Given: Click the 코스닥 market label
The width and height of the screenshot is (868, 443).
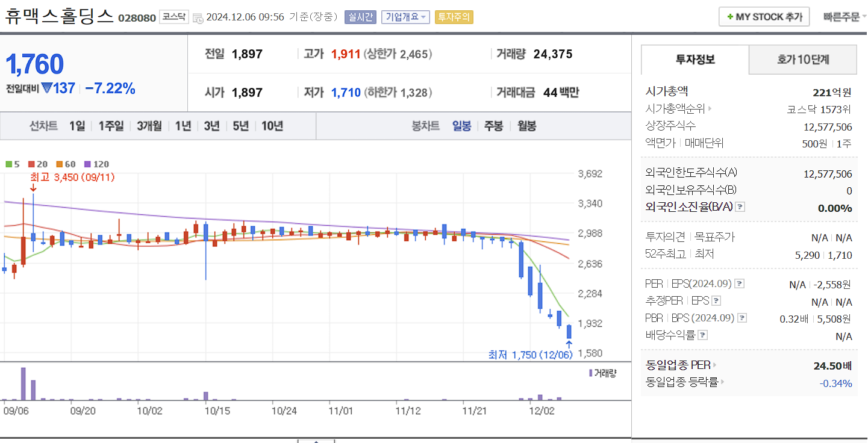Looking at the screenshot, I should tap(173, 17).
